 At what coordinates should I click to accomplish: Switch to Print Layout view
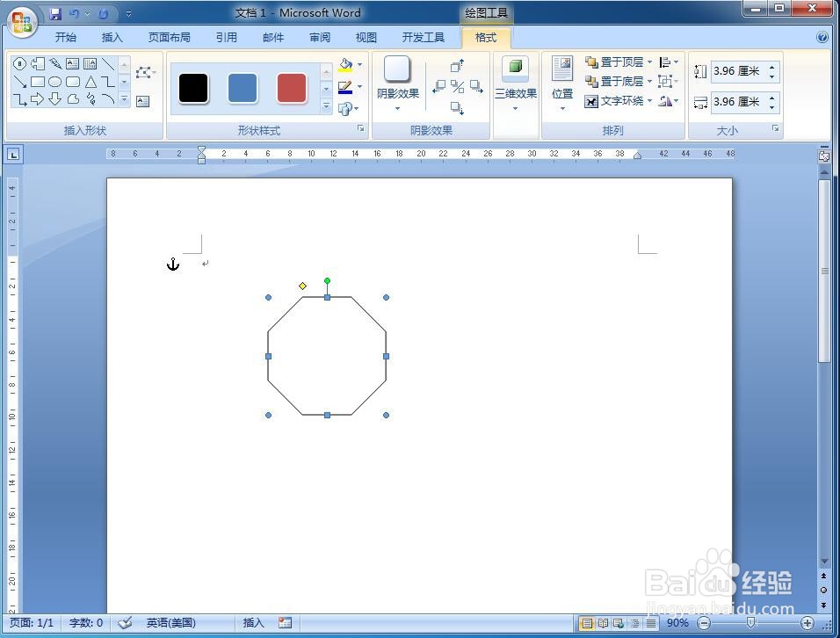(587, 623)
